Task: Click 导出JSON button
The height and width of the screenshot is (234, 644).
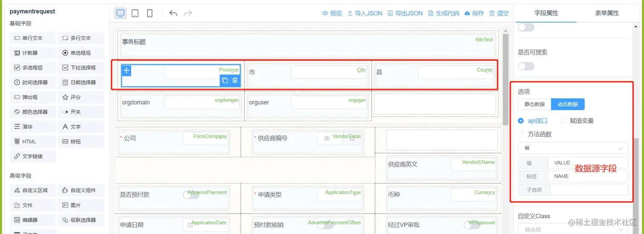Action: click(405, 13)
